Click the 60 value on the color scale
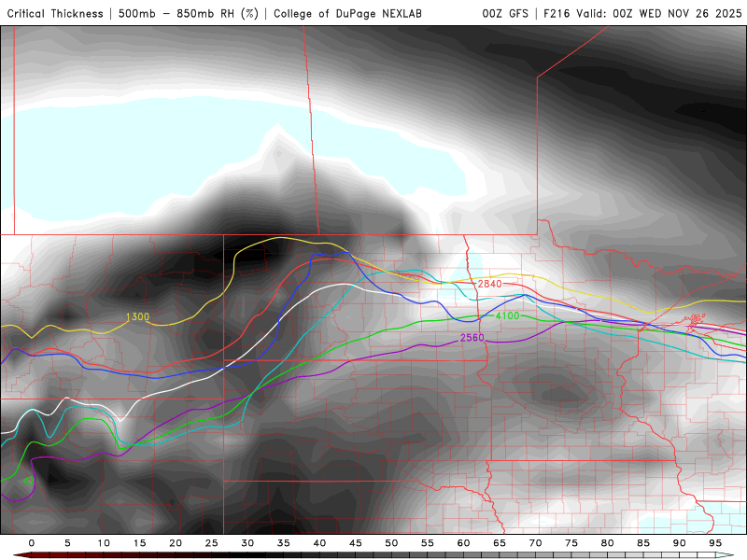Screen dimensions: 747x560 click(x=463, y=543)
